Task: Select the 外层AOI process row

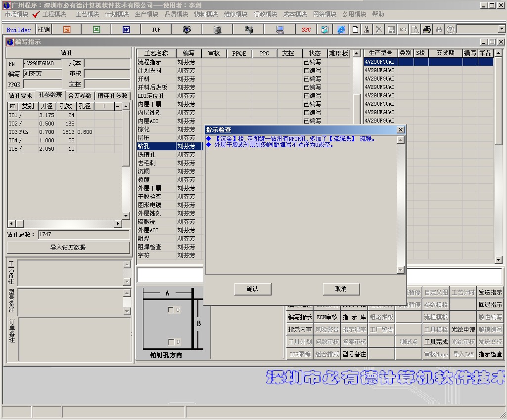Action: (x=170, y=230)
